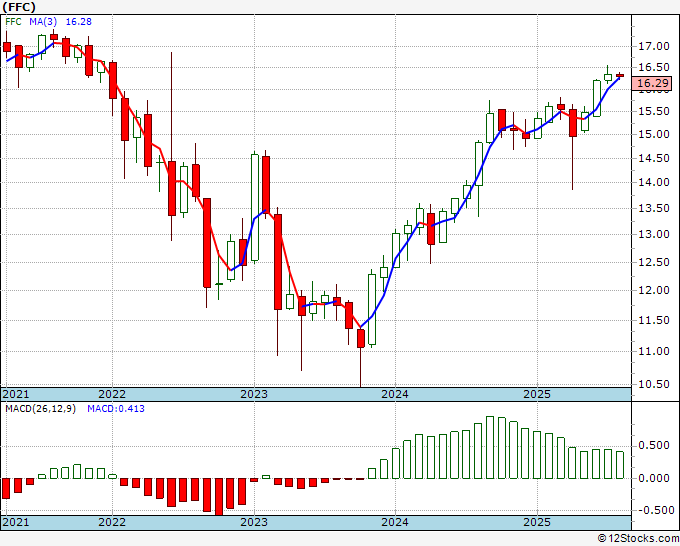Click 2025 on the MACD time axis
The height and width of the screenshot is (546, 680).
click(x=537, y=522)
